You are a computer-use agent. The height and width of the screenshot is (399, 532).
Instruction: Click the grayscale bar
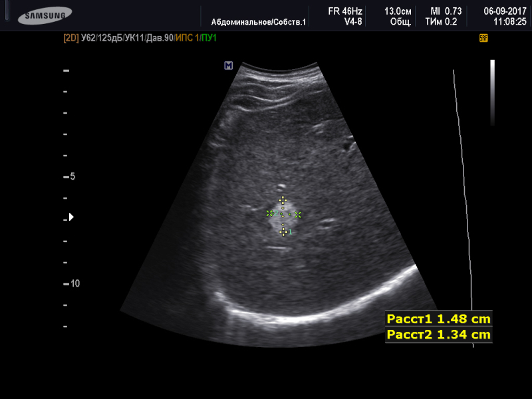[492, 92]
